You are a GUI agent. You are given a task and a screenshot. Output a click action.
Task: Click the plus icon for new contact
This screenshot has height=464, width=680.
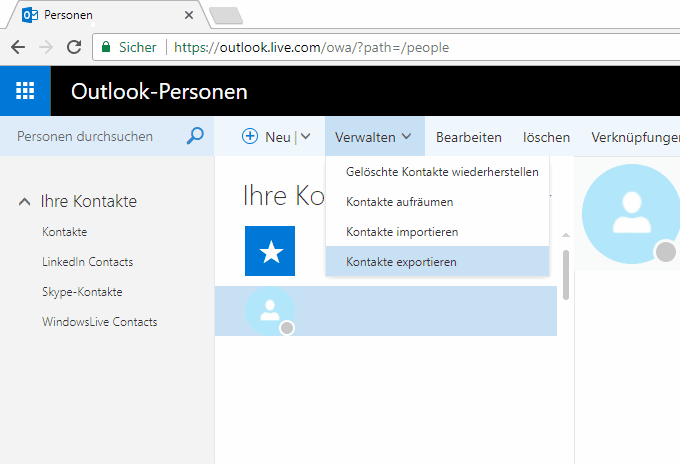click(x=250, y=136)
